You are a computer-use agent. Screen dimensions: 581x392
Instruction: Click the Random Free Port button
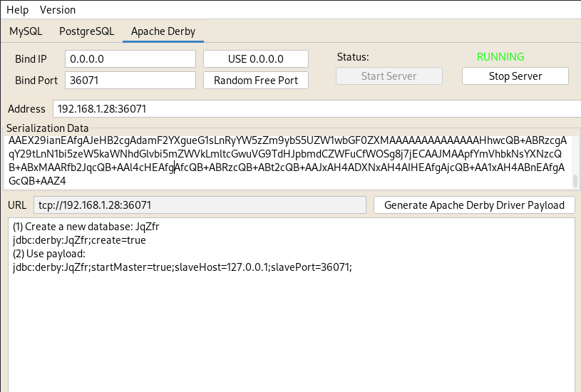pos(256,81)
